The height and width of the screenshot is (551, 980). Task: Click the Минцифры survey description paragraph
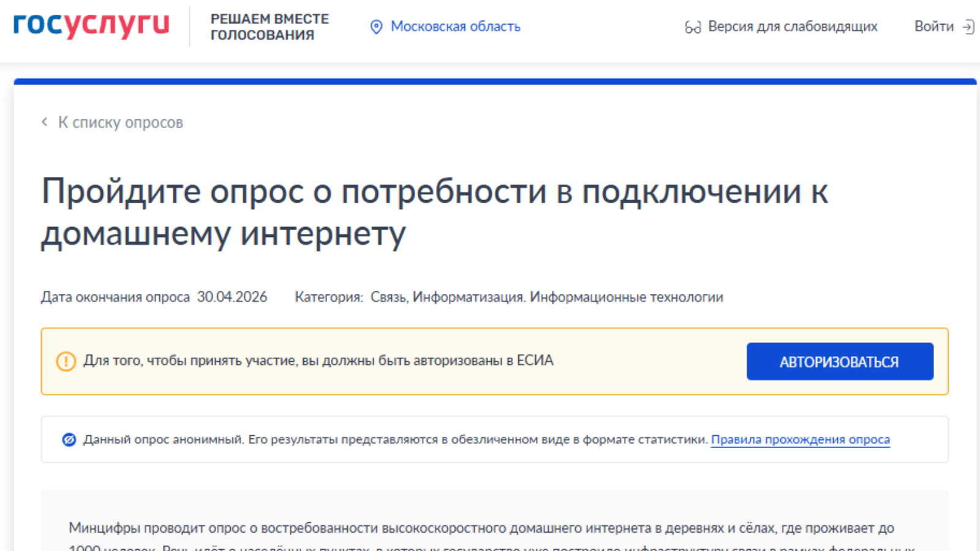(x=481, y=528)
